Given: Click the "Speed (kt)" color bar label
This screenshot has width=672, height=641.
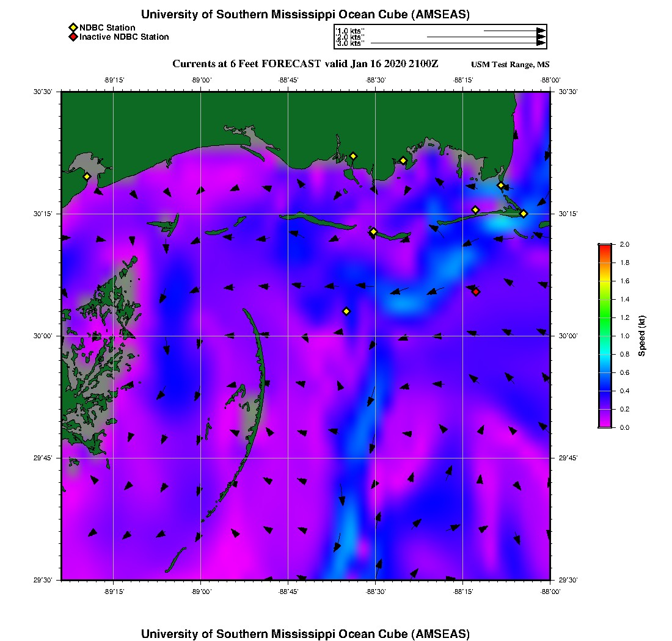Looking at the screenshot, I should pos(641,336).
